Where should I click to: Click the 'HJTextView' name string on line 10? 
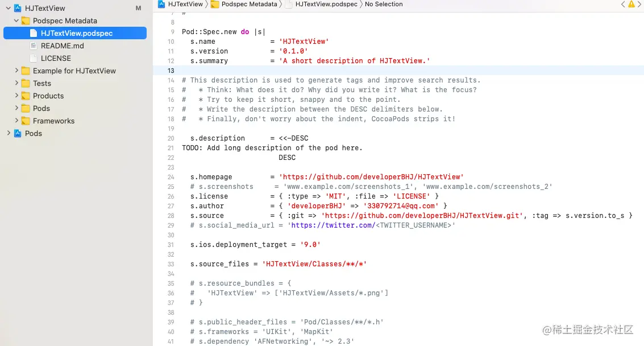[x=304, y=42]
